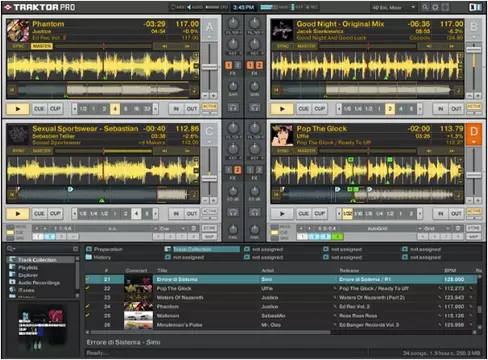
Task: Click Deck A channel volume fader
Action: 209,67
